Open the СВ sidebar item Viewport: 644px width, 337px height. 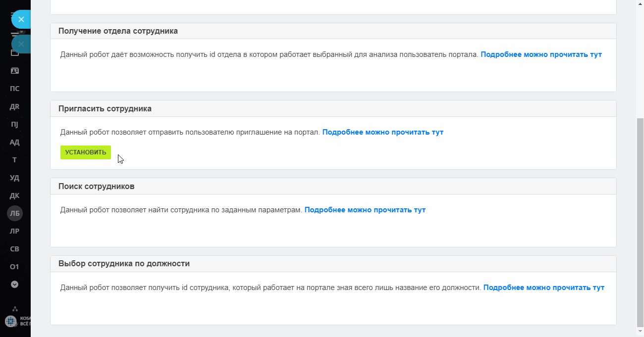click(15, 249)
